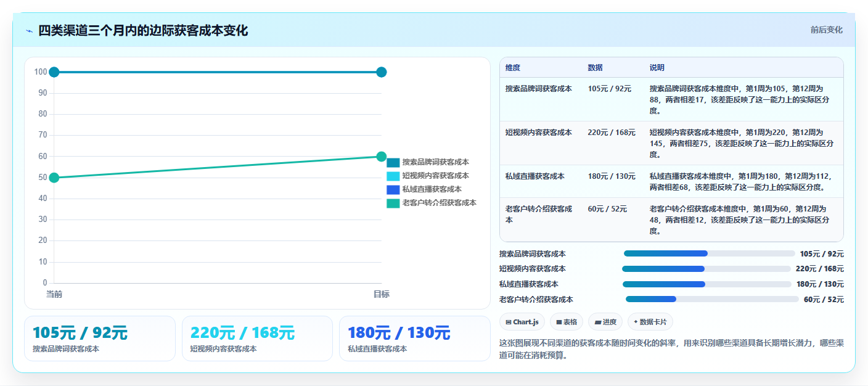Click the 数据卡片 tag chip
The height and width of the screenshot is (386, 868).
pos(650,322)
